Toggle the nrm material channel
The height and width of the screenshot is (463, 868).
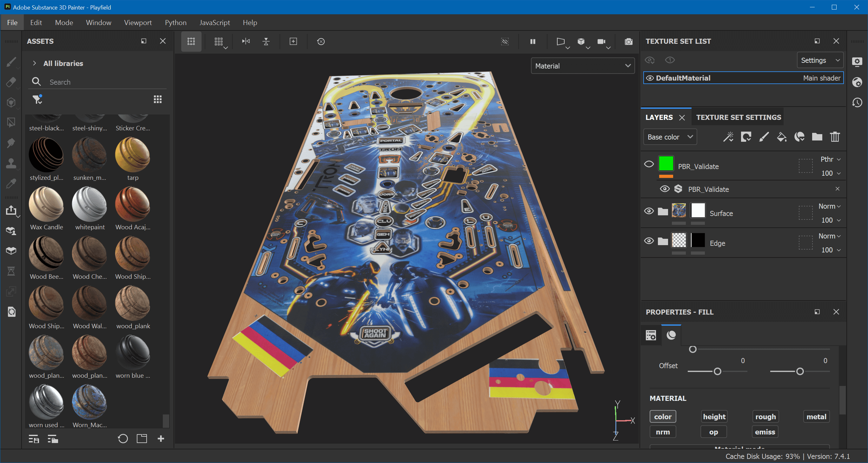[x=663, y=432]
